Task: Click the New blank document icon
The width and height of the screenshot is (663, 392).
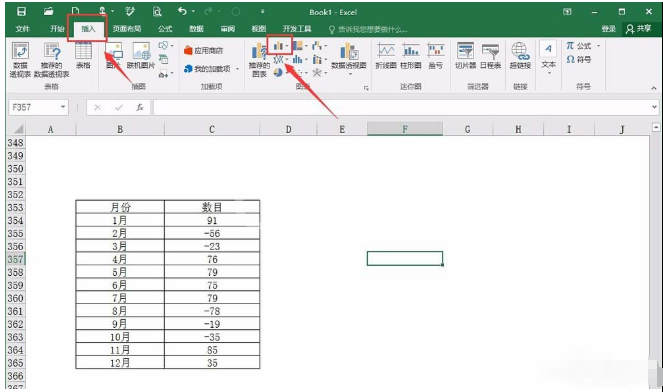Action: coord(75,11)
